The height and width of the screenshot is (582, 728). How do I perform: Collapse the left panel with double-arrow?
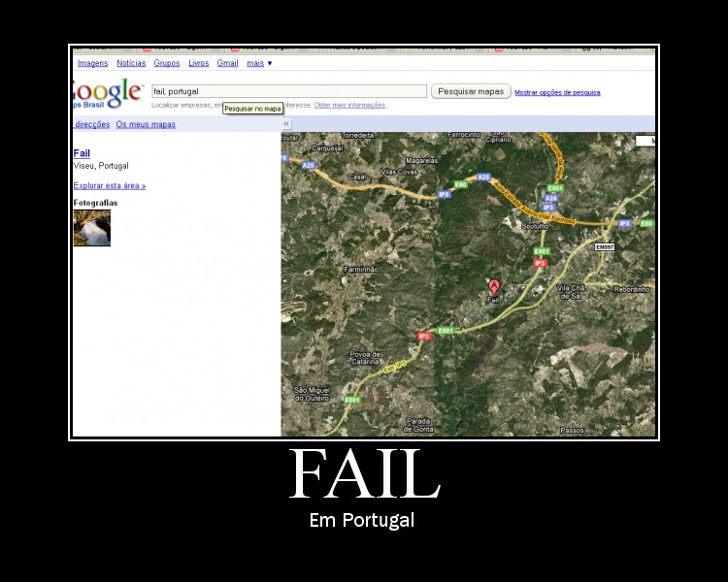pos(286,123)
